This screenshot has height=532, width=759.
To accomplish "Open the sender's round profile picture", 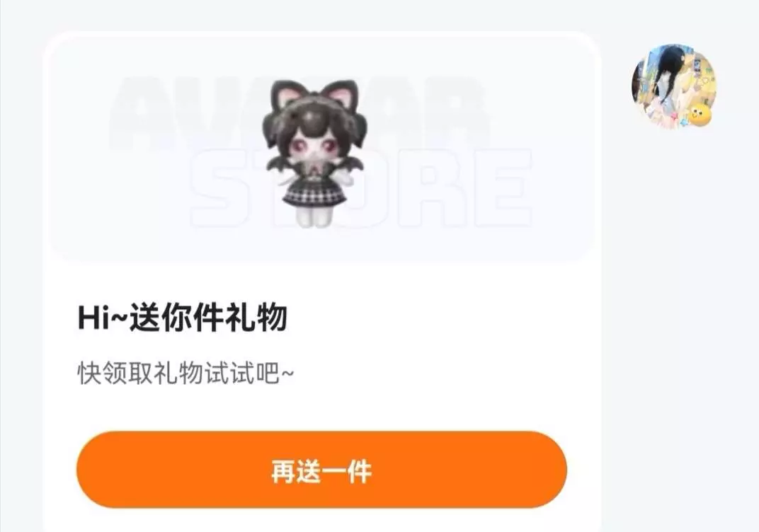I will pyautogui.click(x=673, y=86).
